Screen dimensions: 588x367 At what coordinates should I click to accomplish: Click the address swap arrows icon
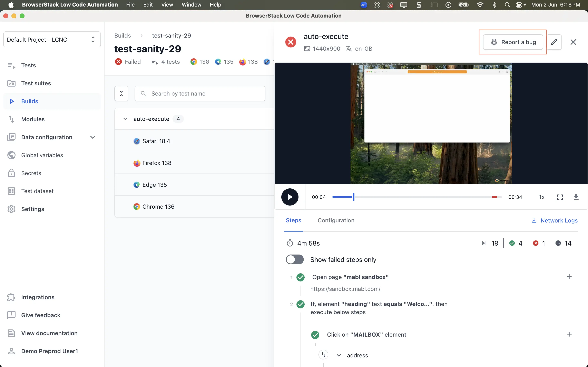coord(323,355)
